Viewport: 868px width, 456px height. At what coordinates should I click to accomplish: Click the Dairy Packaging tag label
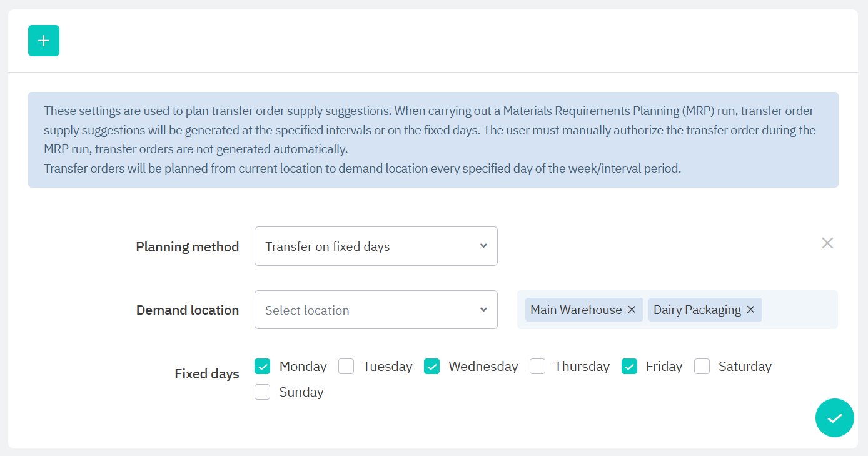click(x=697, y=310)
